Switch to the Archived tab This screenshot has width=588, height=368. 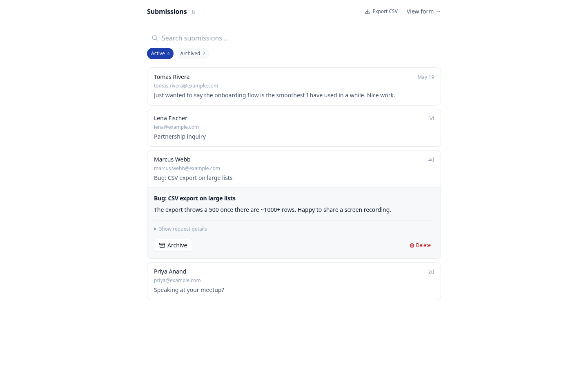tap(193, 54)
